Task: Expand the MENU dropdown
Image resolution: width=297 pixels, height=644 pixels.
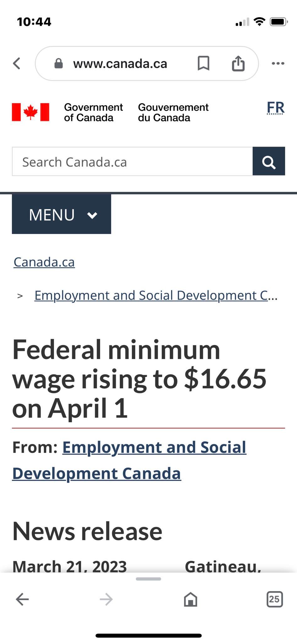Action: (62, 214)
